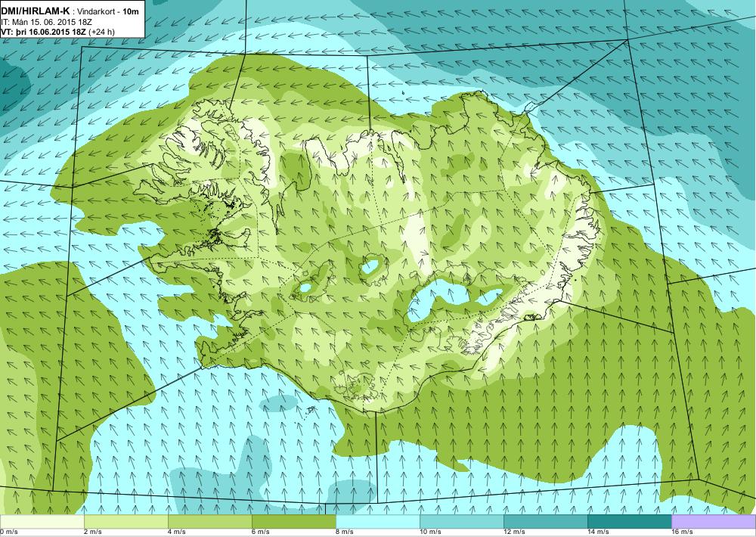Click the 0 m/s legend label
The height and width of the screenshot is (537, 756).
[x=9, y=532]
